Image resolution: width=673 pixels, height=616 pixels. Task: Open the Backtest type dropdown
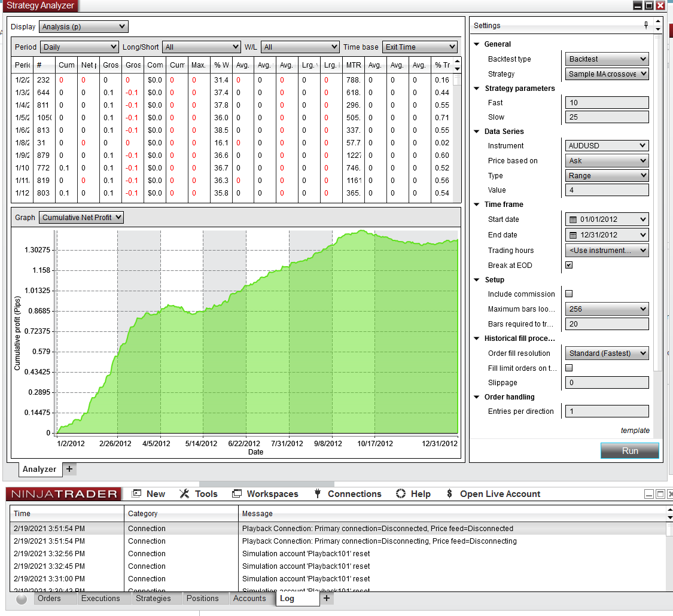tap(607, 59)
